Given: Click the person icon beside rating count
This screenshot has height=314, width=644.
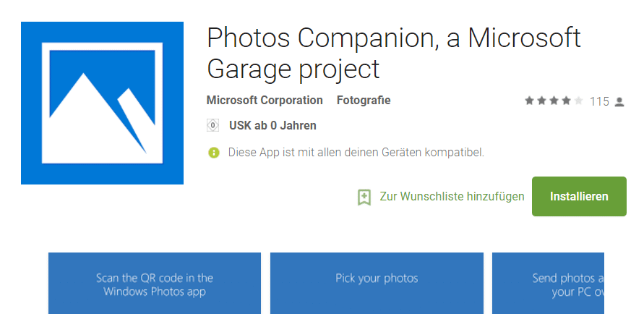Looking at the screenshot, I should point(619,102).
